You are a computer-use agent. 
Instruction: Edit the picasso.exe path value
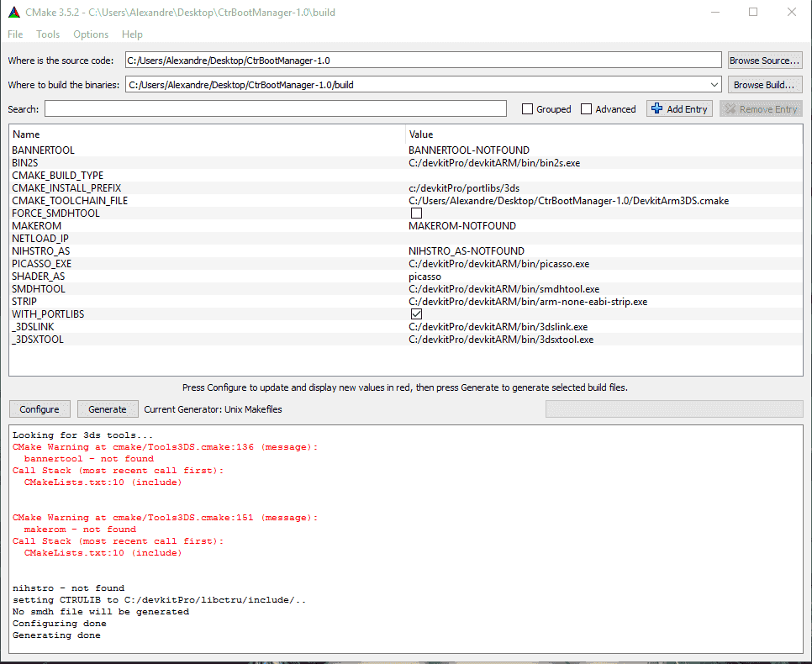click(499, 264)
